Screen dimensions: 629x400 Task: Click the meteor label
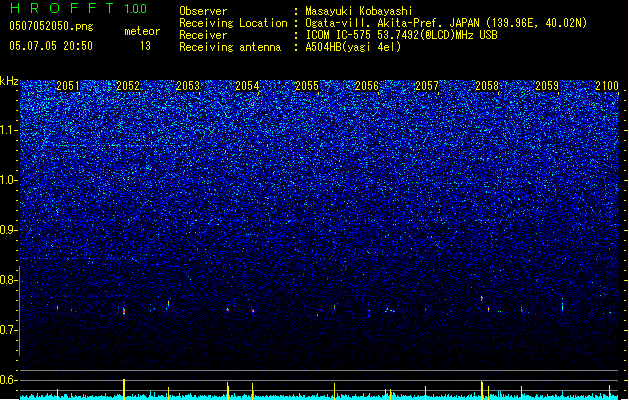pos(142,31)
